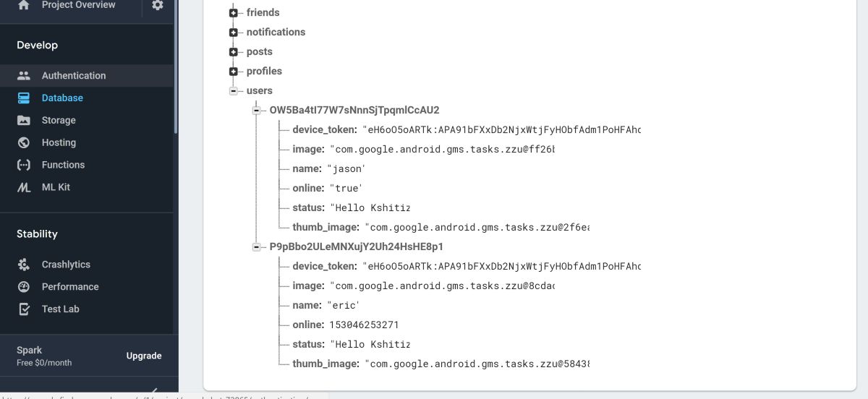Edit the online value "true"
This screenshot has width=868, height=399.
coord(346,188)
